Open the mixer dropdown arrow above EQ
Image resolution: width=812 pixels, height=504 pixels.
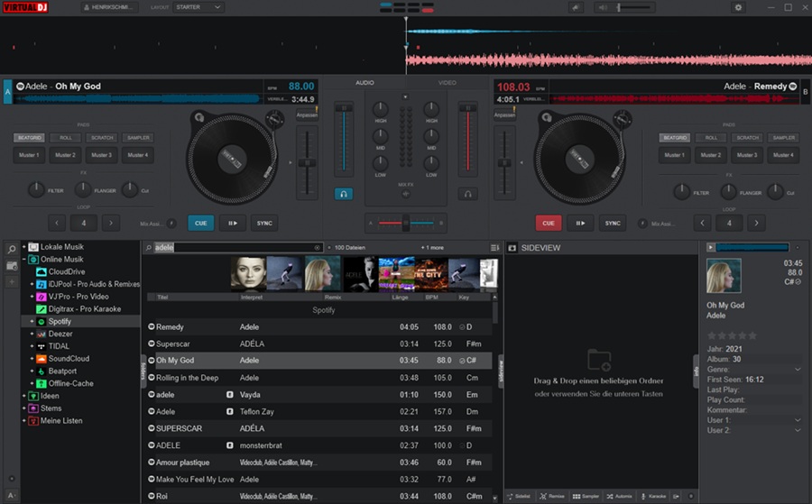405,96
